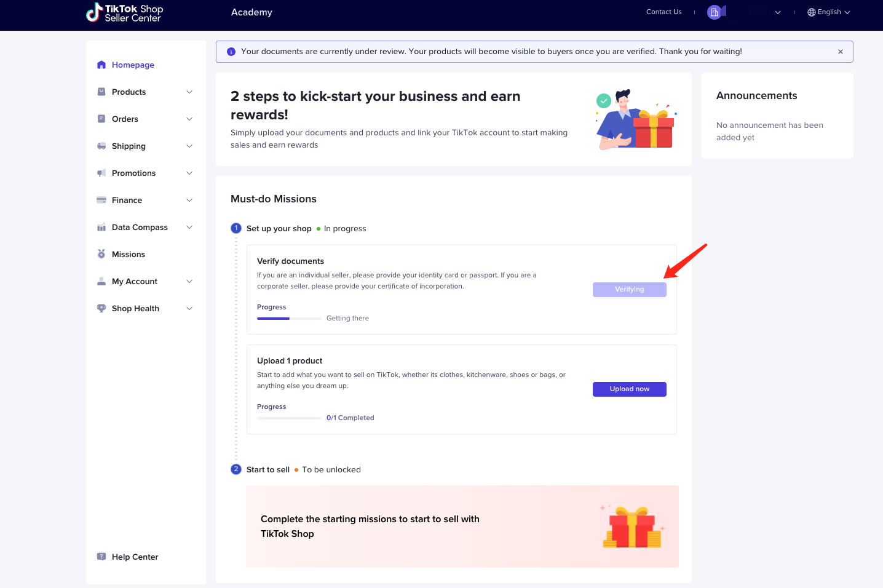Expand the Orders menu chevron
Viewport: 883px width, 588px height.
(x=189, y=119)
